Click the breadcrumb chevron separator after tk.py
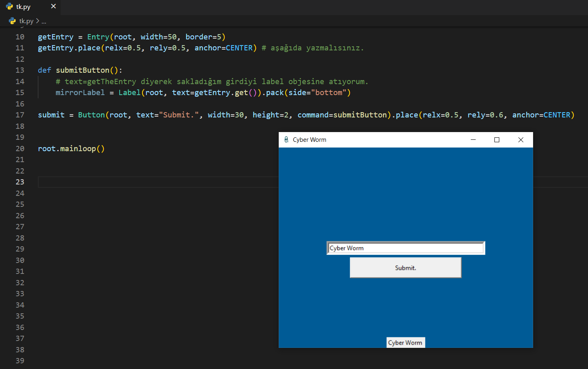Screen dimensions: 588x369 [x=37, y=21]
